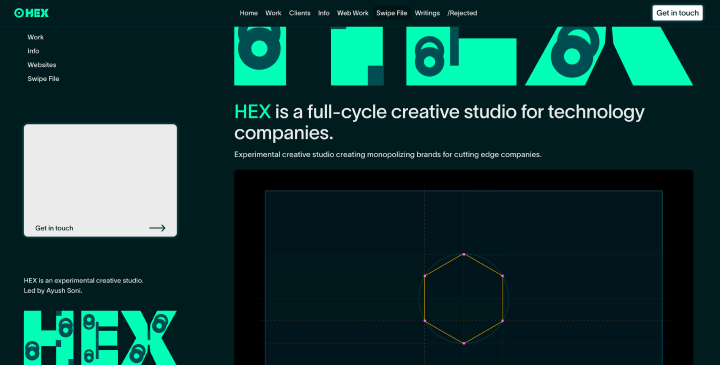This screenshot has width=720, height=365.
Task: Open the /Rejected page
Action: [x=462, y=13]
